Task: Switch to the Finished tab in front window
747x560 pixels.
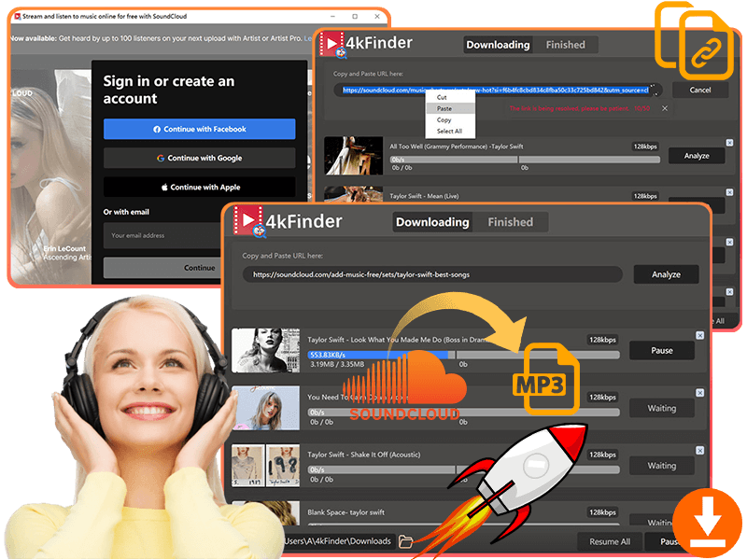Action: 510,222
